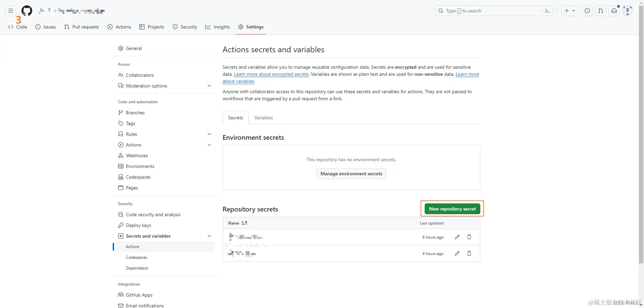Image resolution: width=644 pixels, height=308 pixels.
Task: Edit the secret updated 4 hours ago
Action: coord(457,253)
